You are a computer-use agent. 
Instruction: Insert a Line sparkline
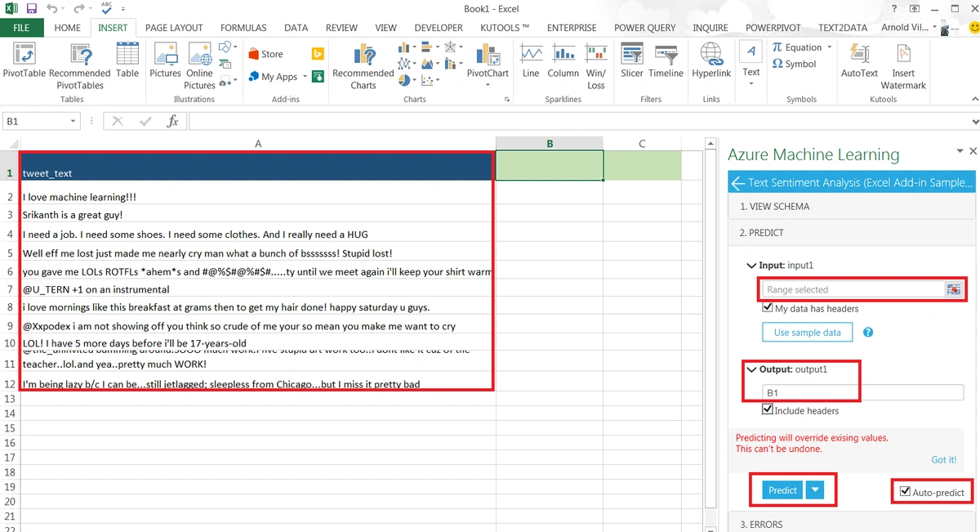pyautogui.click(x=531, y=56)
